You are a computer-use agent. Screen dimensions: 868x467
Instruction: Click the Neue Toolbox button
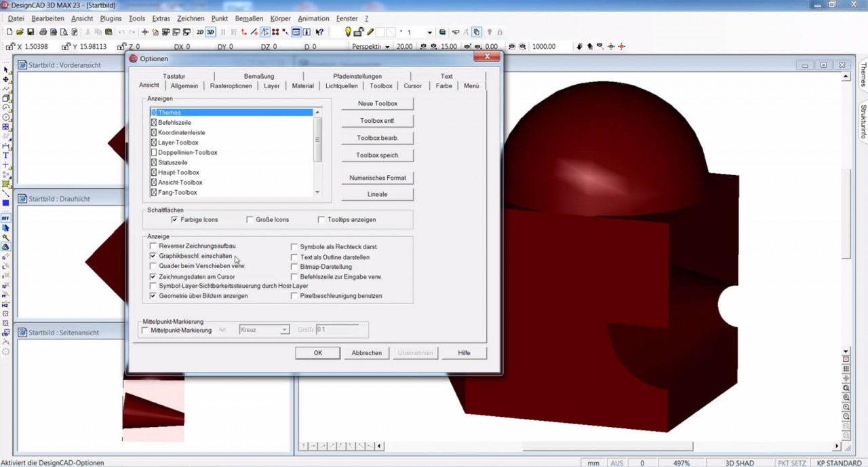coord(377,103)
